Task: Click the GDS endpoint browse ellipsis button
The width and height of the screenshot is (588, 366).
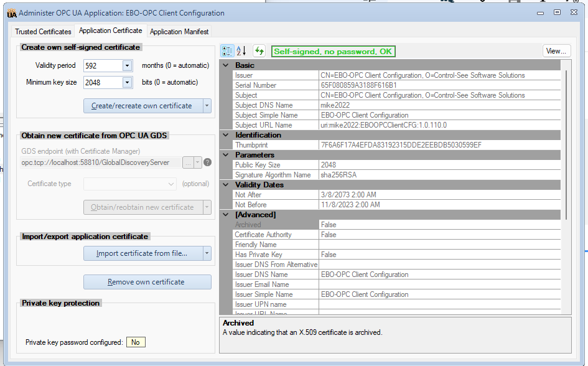Action: (x=188, y=162)
